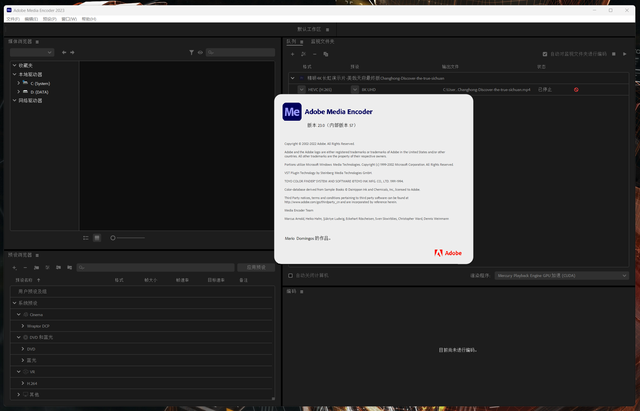This screenshot has width=640, height=411.
Task: Sort by the 预设名称 column header
Action: coord(24,280)
